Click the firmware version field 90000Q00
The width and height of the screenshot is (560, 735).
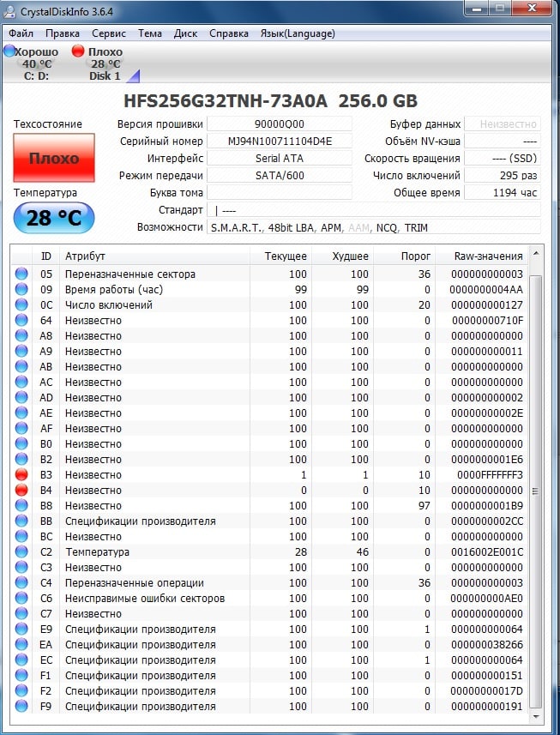pos(280,124)
